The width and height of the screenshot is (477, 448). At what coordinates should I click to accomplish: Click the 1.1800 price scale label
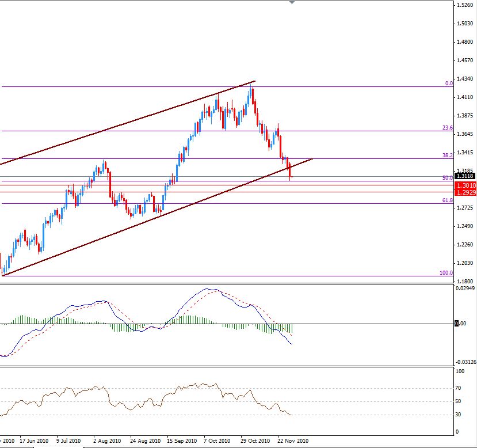tap(464, 281)
